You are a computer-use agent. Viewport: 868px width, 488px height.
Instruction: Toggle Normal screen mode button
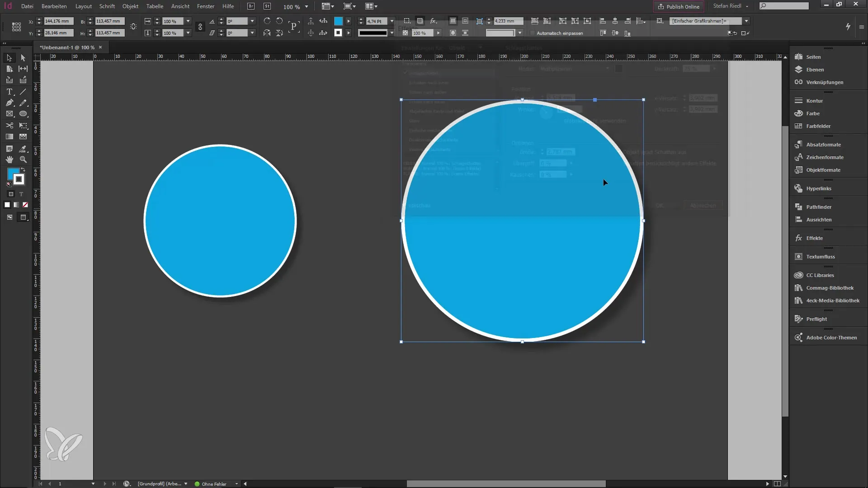coord(9,217)
